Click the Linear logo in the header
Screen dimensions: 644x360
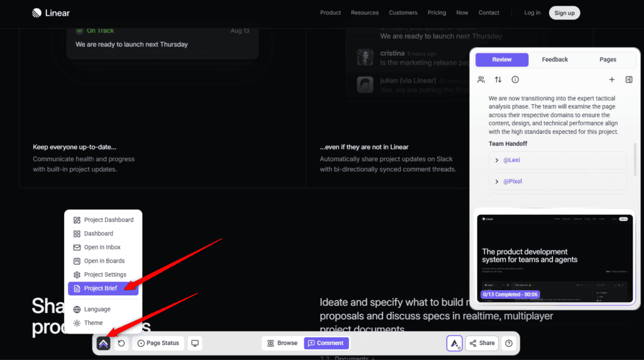[51, 13]
